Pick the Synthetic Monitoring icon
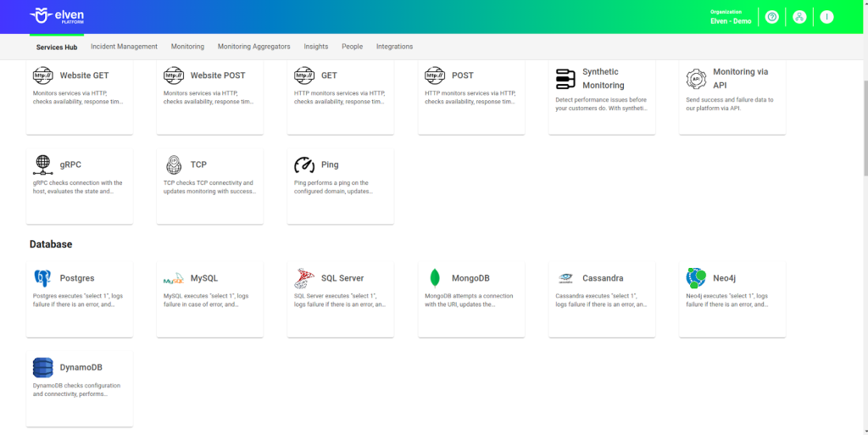 (565, 79)
